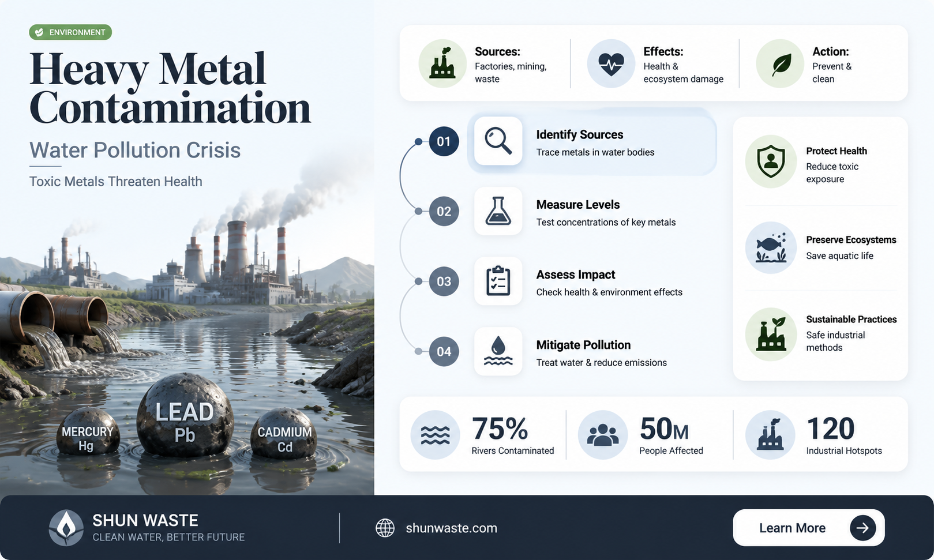934x560 pixels.
Task: Click Factories, mining, waste text
Action: [511, 73]
